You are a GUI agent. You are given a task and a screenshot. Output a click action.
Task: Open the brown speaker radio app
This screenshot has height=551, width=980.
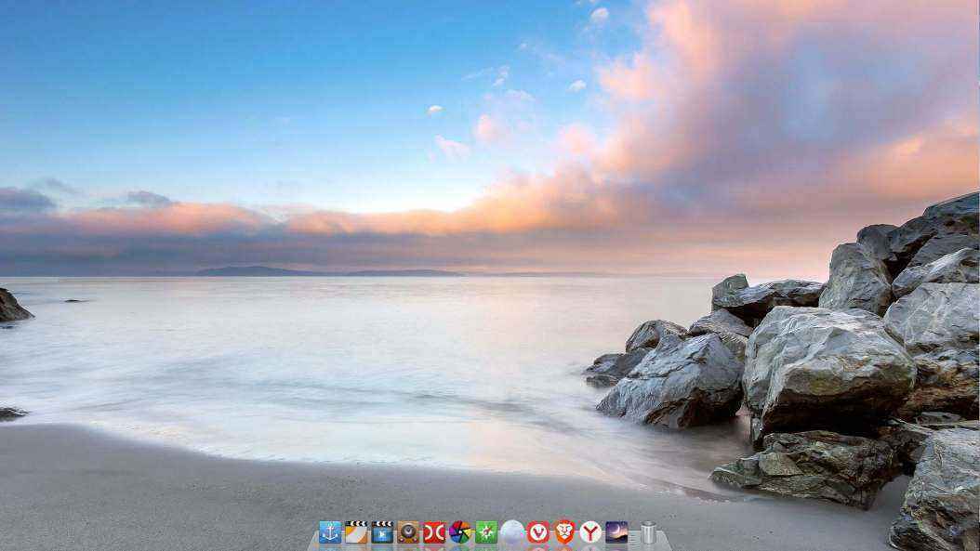tap(408, 532)
